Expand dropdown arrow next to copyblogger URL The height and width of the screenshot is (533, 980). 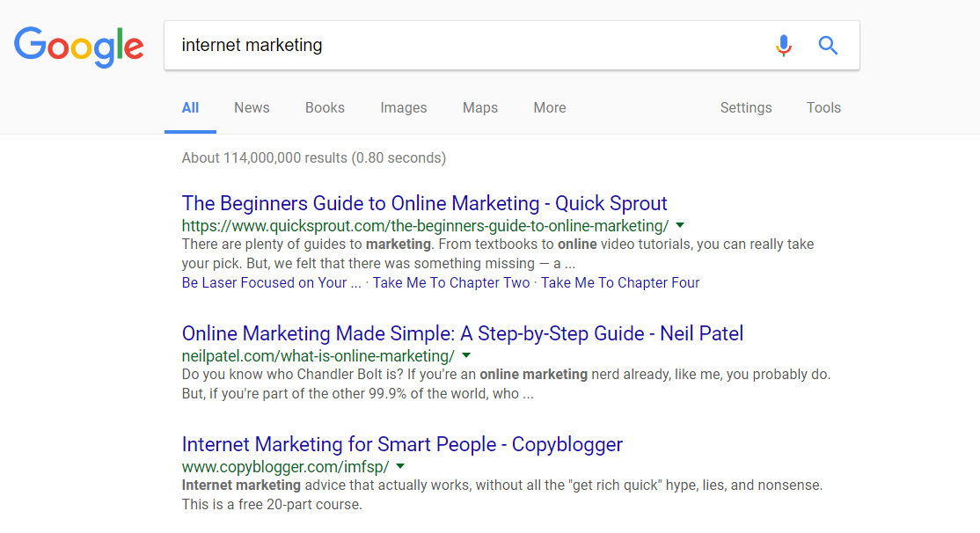[x=400, y=466]
